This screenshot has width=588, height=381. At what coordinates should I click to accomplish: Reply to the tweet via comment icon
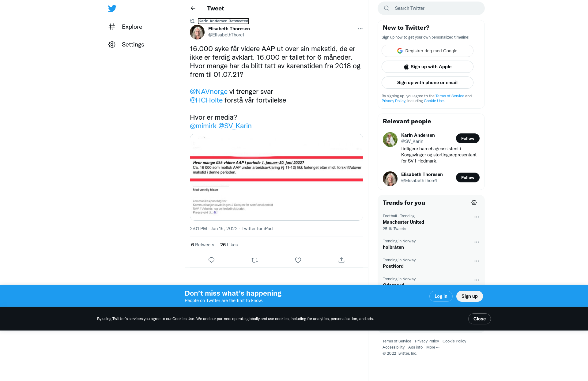[211, 260]
